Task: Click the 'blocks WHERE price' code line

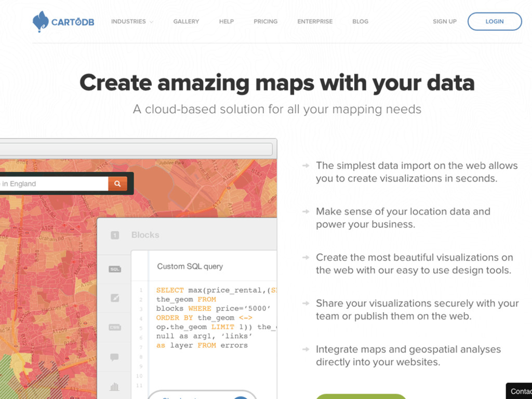Action: (x=214, y=309)
